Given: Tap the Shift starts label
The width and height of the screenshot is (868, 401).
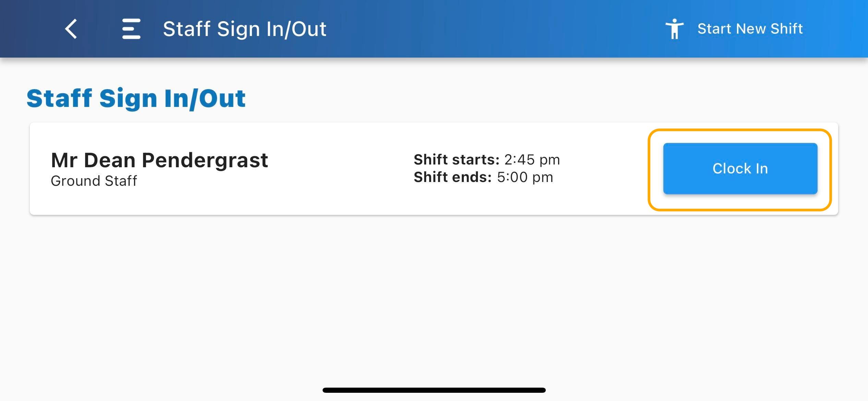Looking at the screenshot, I should coord(457,160).
